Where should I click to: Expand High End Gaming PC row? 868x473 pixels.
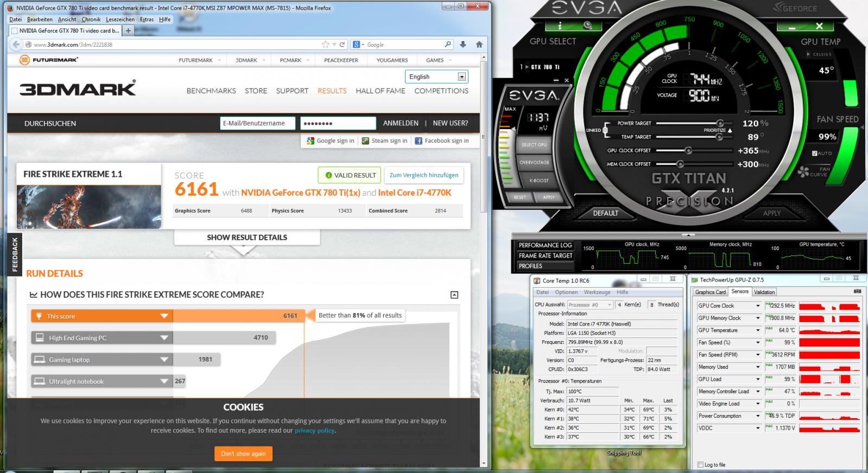pyautogui.click(x=164, y=337)
